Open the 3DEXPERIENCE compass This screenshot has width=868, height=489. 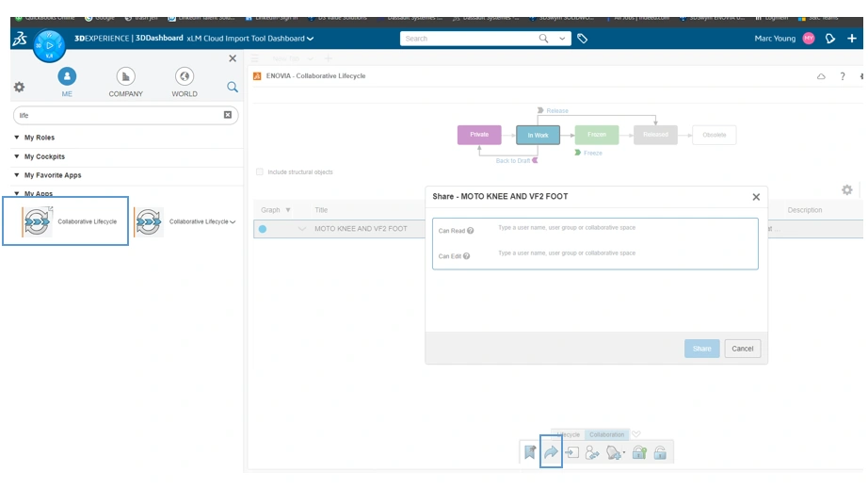[x=49, y=46]
